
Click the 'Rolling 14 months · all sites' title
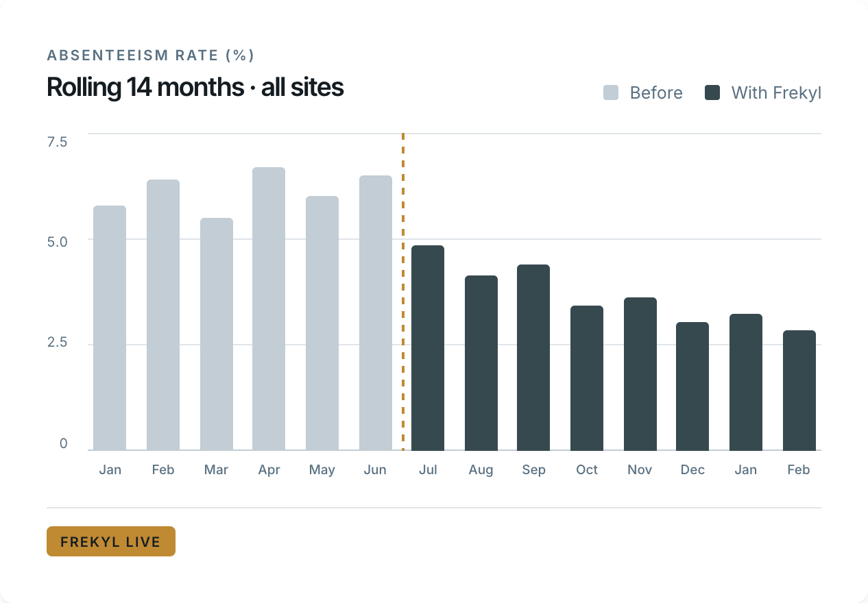[x=195, y=88]
